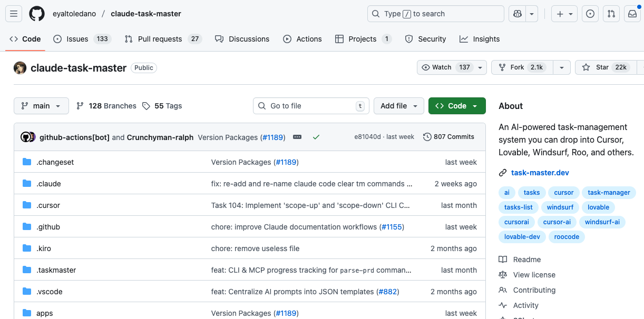This screenshot has width=644, height=319.
Task: Expand commit message ellipsis button
Action: click(x=297, y=137)
